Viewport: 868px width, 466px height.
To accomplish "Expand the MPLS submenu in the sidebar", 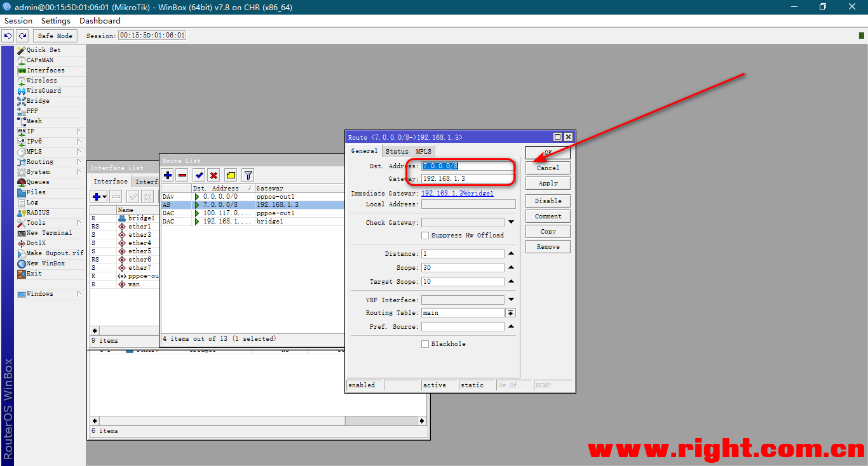I will pyautogui.click(x=79, y=152).
